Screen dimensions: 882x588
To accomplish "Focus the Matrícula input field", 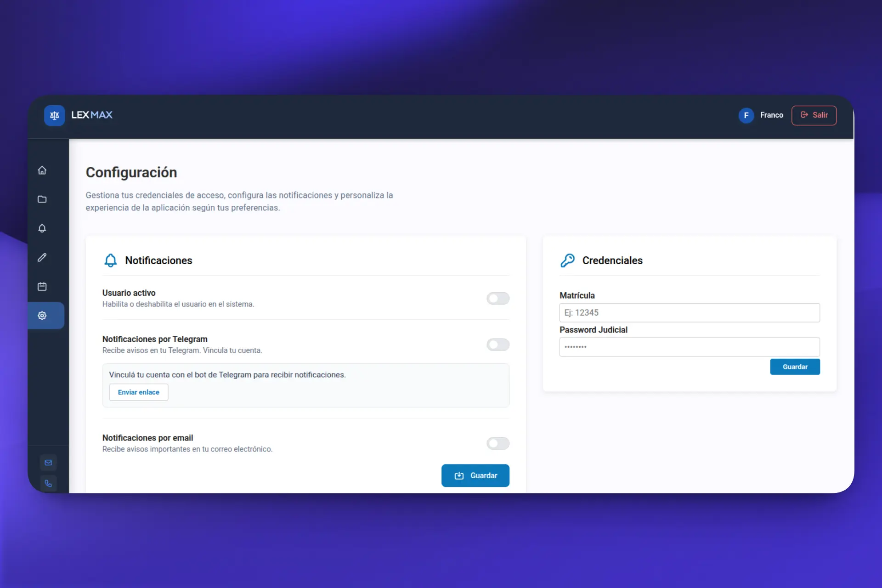I will (690, 313).
